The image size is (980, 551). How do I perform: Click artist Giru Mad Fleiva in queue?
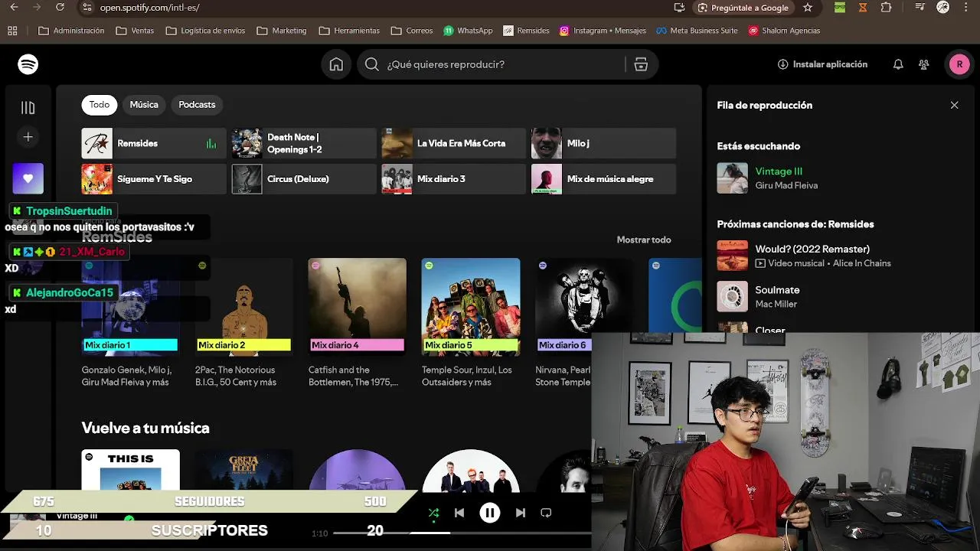[786, 185]
